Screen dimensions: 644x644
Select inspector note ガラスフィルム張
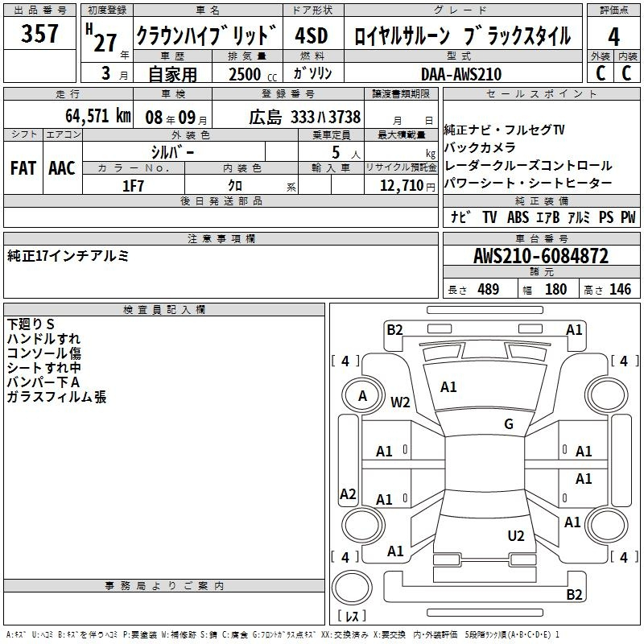click(56, 397)
